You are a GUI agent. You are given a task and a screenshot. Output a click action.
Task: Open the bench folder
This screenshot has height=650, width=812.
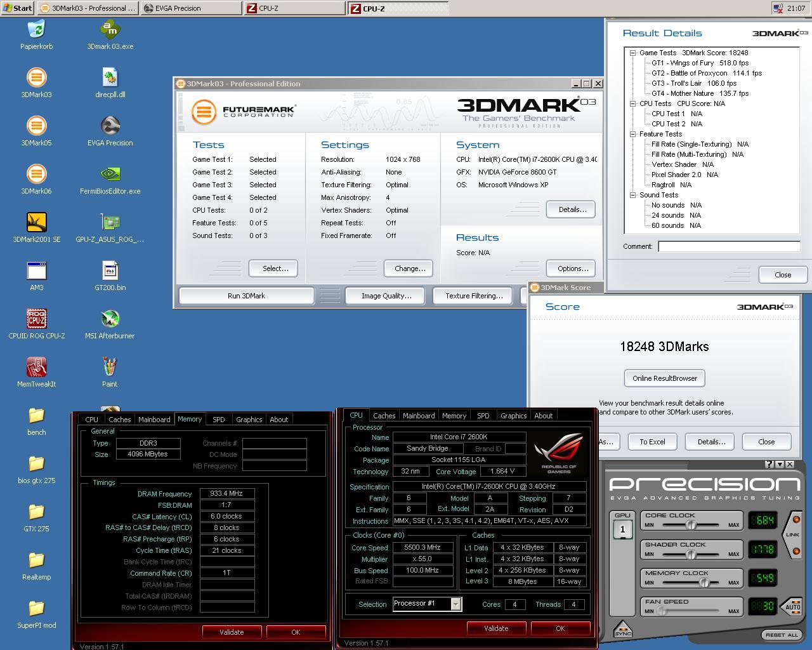tap(36, 421)
